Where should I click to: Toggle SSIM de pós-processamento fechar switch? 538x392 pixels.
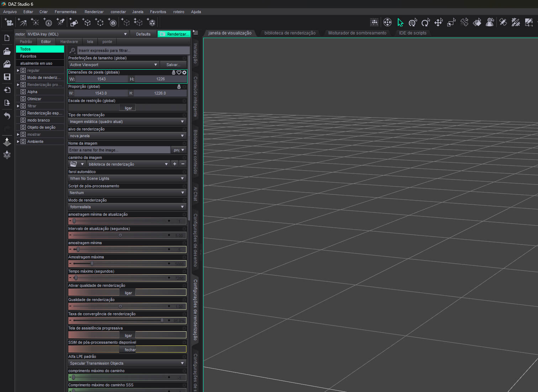127,349
